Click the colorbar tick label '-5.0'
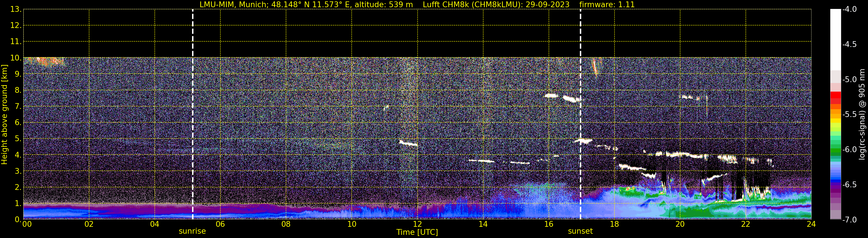The height and width of the screenshot is (238, 868). click(849, 79)
